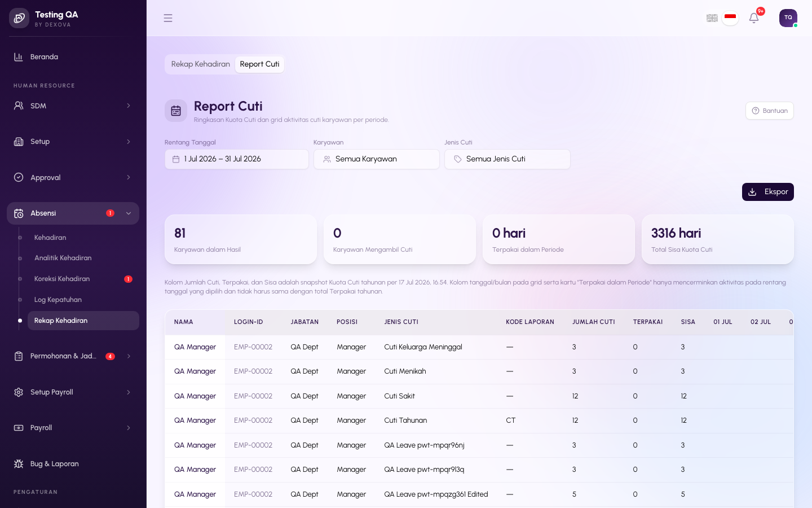Screen dimensions: 812x508
Task: Click the Setup Payroll gear icon
Action: point(19,392)
